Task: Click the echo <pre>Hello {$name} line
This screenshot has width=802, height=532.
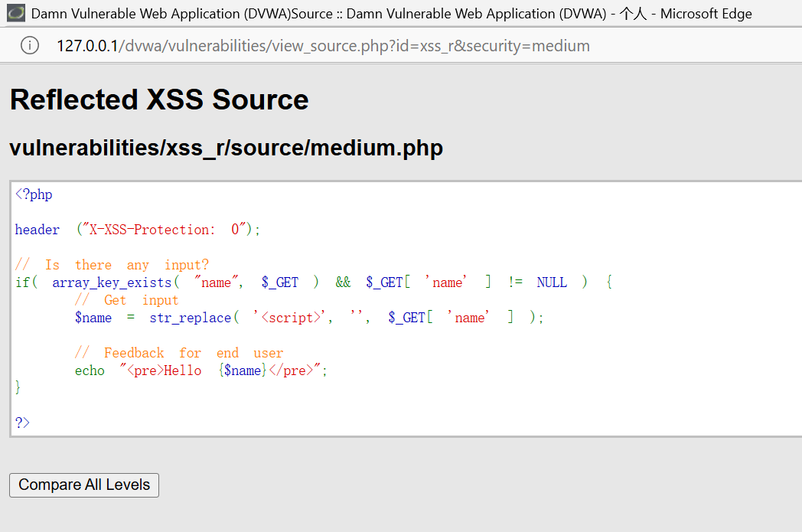Action: (x=201, y=370)
